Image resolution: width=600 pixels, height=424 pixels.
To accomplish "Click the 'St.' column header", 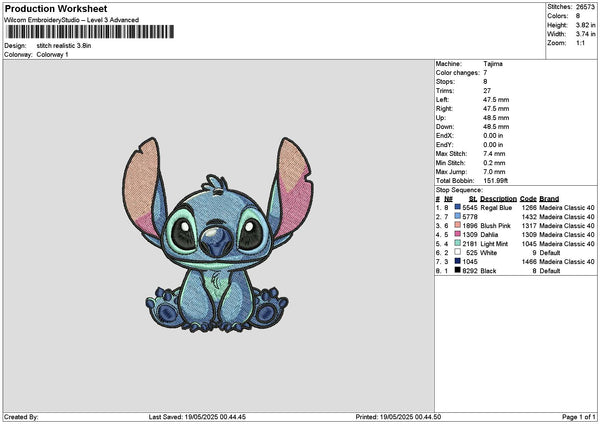I will pyautogui.click(x=473, y=199).
